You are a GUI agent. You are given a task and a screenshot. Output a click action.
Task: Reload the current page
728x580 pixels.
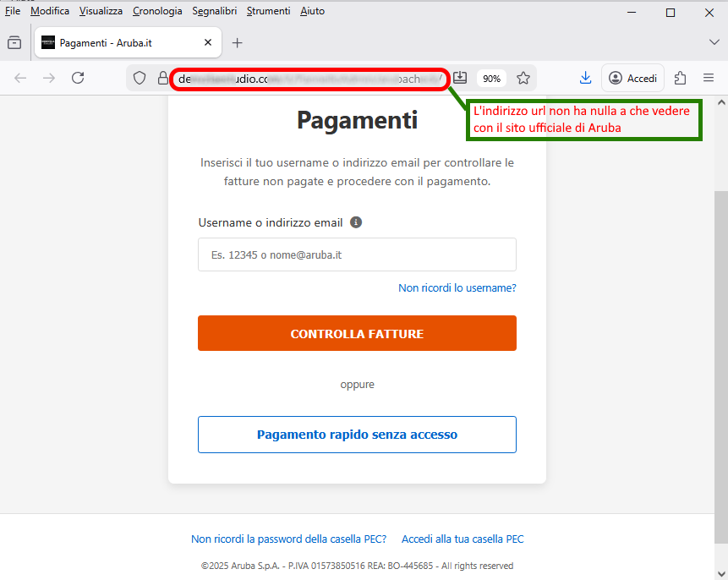click(x=78, y=78)
